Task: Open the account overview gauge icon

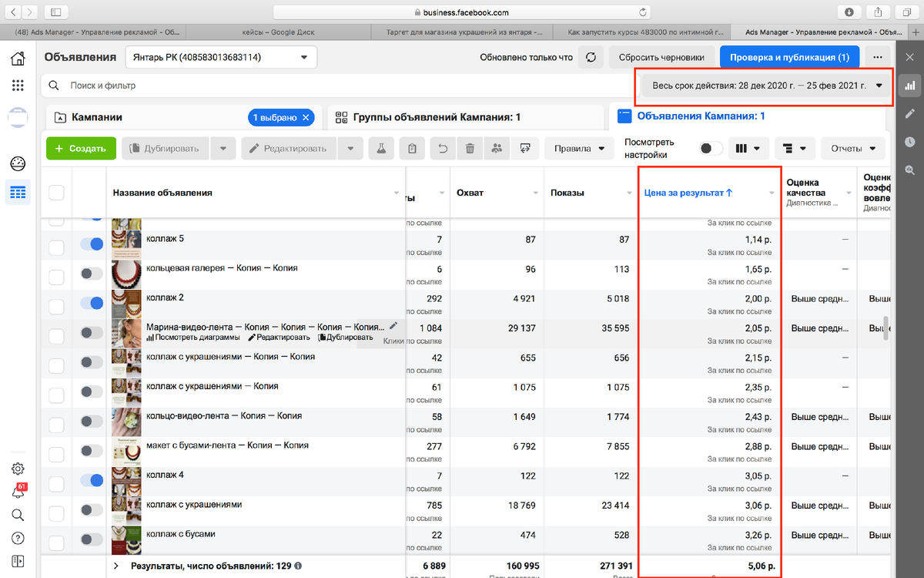Action: click(18, 163)
